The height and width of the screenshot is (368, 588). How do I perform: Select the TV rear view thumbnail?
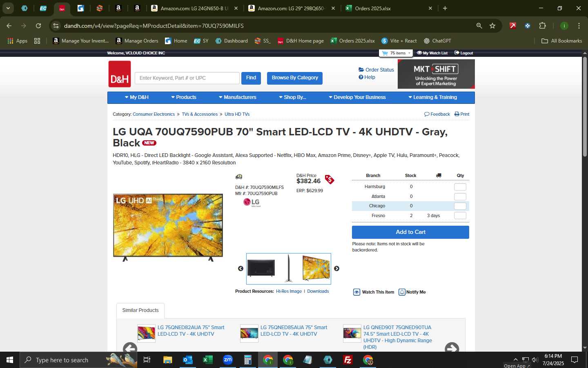[261, 269]
